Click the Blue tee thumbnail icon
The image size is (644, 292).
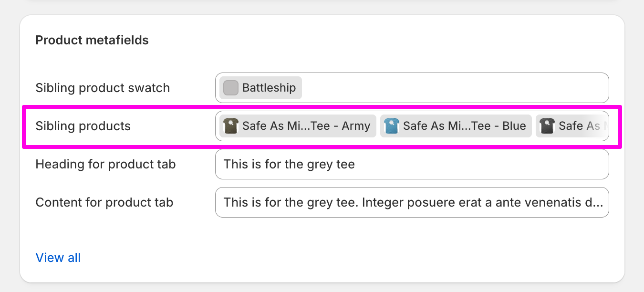pyautogui.click(x=391, y=126)
